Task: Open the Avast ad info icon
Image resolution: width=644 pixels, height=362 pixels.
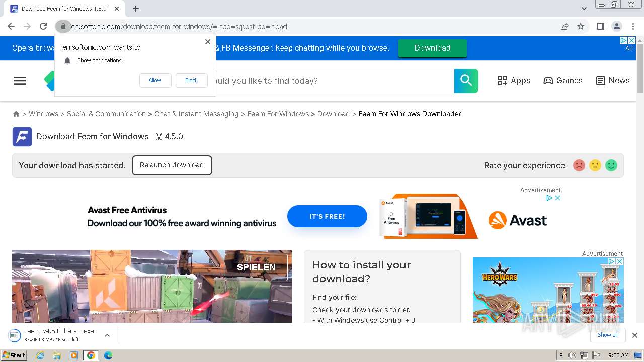Action: point(550,198)
